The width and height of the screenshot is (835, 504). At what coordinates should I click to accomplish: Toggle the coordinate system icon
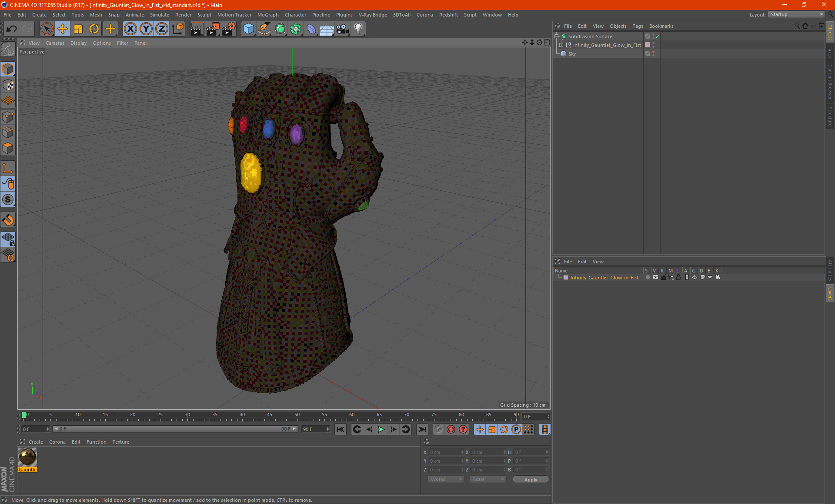[177, 29]
